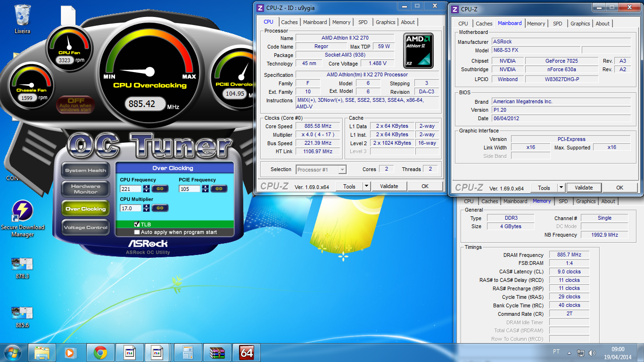Uncheck the TLB checkbox

pyautogui.click(x=137, y=224)
